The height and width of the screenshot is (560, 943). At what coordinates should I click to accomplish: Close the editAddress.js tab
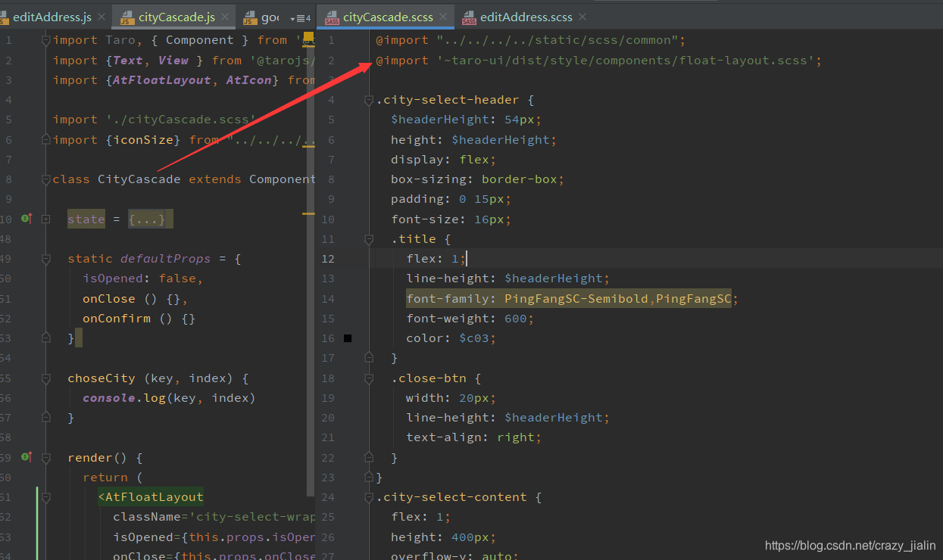[x=101, y=17]
